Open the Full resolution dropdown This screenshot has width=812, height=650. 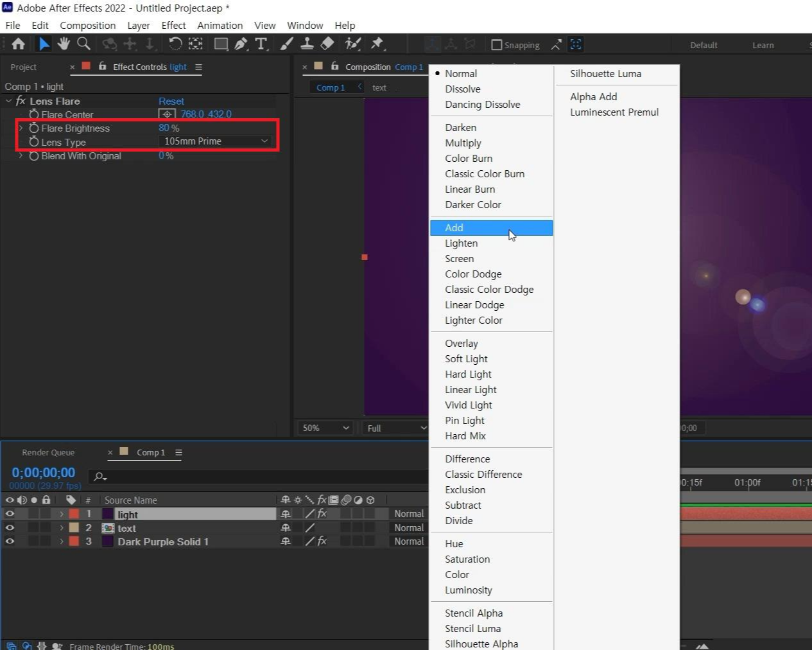pyautogui.click(x=395, y=428)
